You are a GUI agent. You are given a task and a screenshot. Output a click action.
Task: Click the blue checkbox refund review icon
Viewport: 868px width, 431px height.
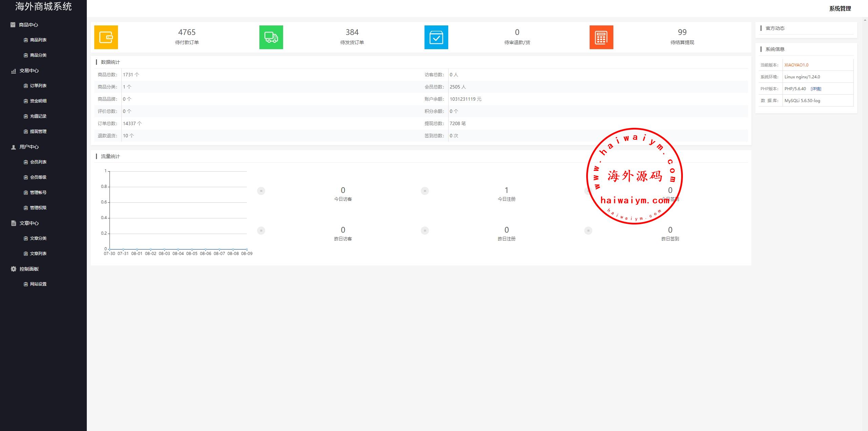436,37
